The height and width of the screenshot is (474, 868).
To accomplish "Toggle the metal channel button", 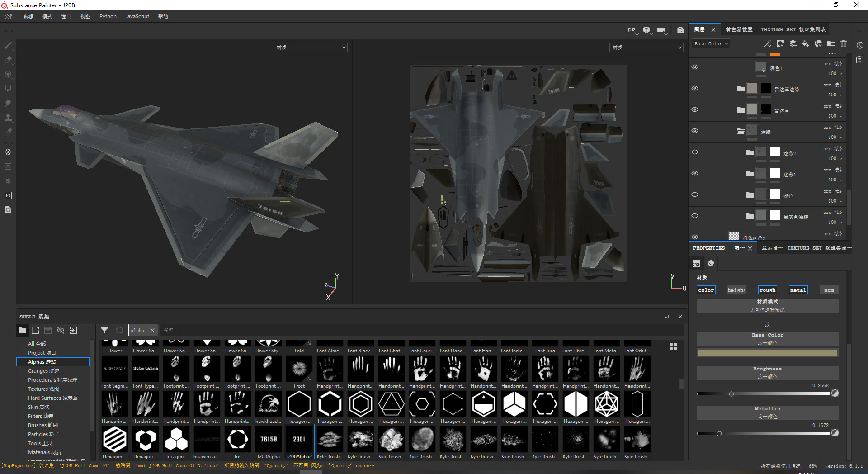I will click(x=798, y=290).
